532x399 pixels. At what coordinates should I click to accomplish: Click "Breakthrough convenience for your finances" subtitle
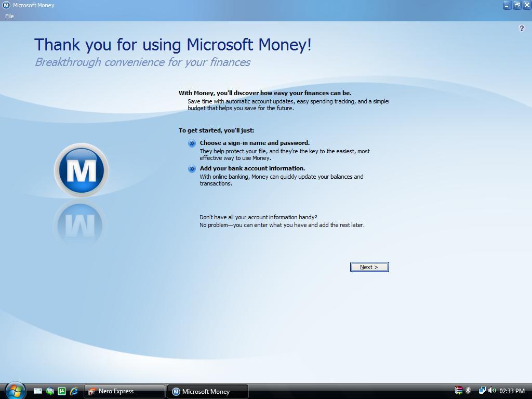click(142, 62)
